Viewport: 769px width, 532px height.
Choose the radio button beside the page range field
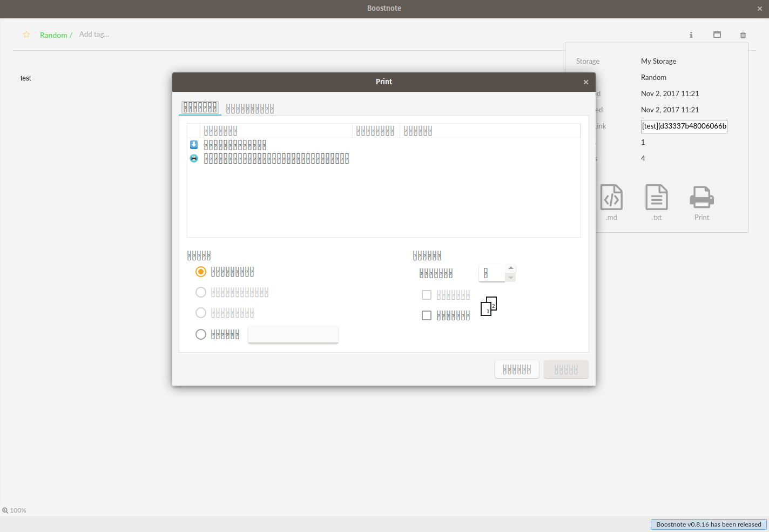click(x=201, y=334)
